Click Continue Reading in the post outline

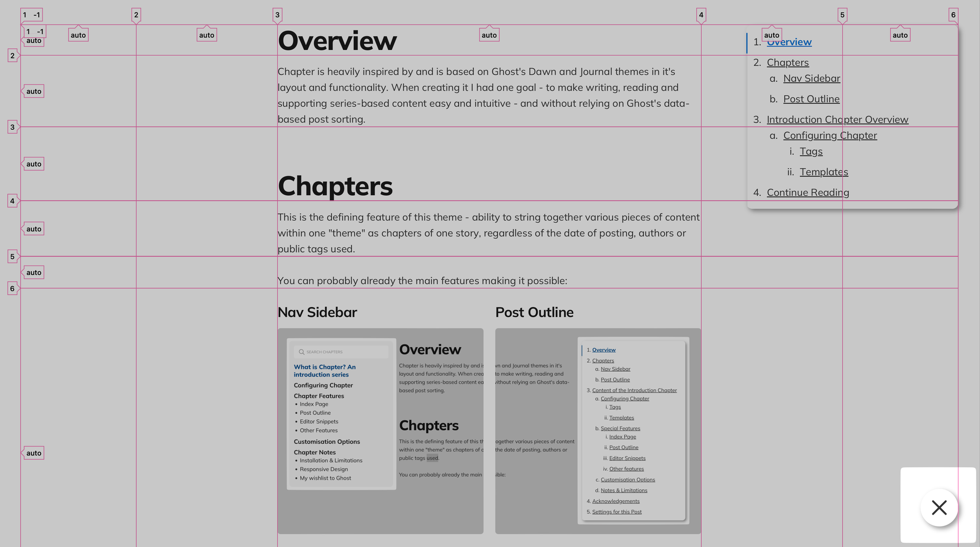point(808,192)
